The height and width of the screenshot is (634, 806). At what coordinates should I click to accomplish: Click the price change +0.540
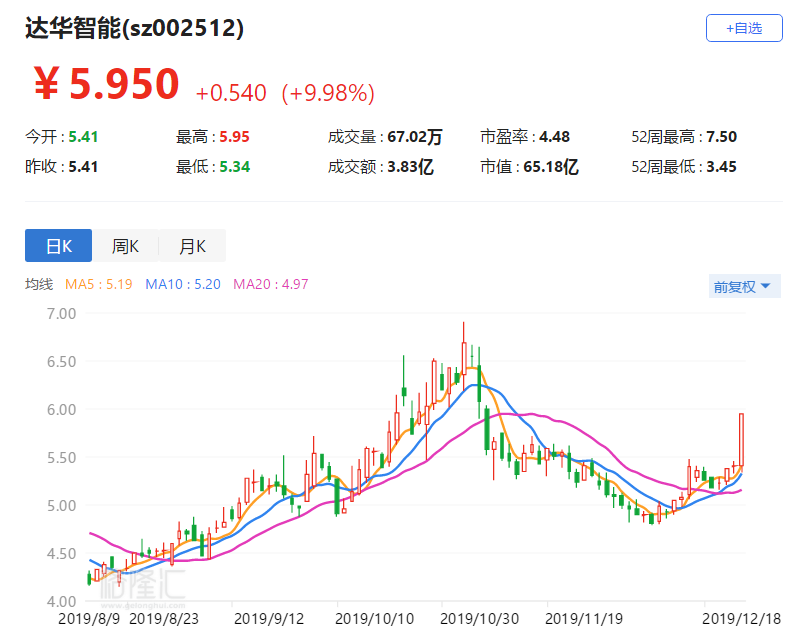231,93
